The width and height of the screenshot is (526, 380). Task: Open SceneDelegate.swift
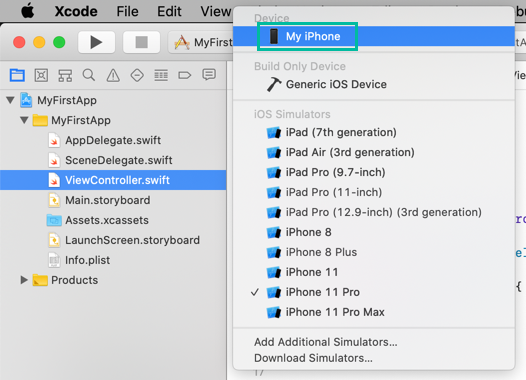(110, 160)
